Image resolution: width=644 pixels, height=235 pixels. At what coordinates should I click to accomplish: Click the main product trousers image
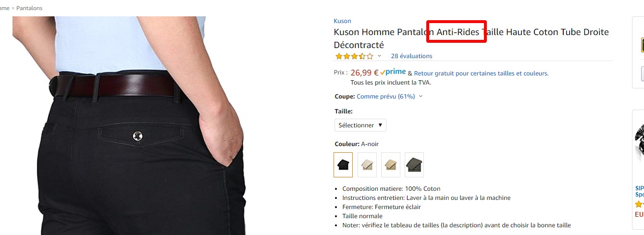pyautogui.click(x=130, y=126)
